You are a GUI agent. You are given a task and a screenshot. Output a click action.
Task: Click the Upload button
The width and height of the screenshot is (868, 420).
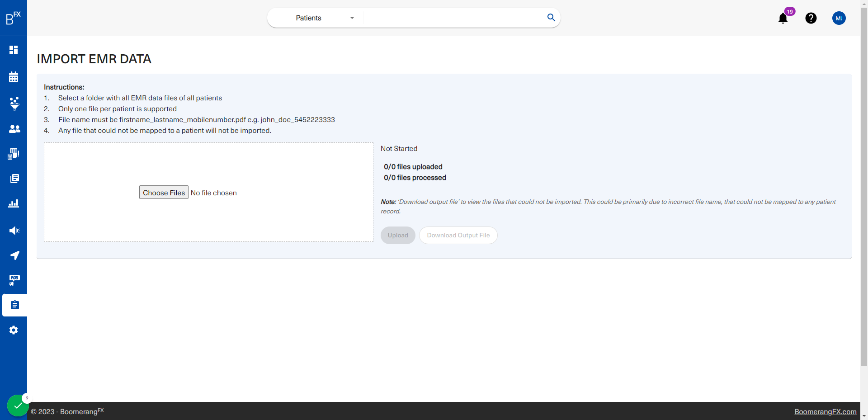398,235
